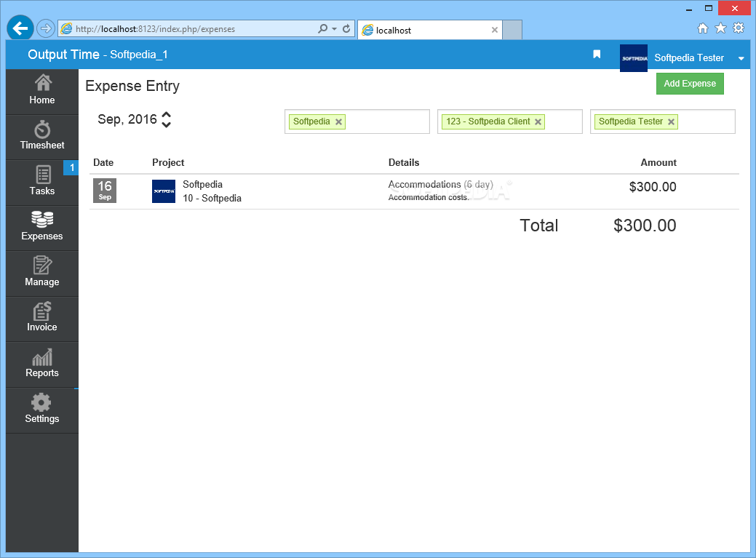Click the Date column header
The image size is (756, 558).
pyautogui.click(x=103, y=162)
